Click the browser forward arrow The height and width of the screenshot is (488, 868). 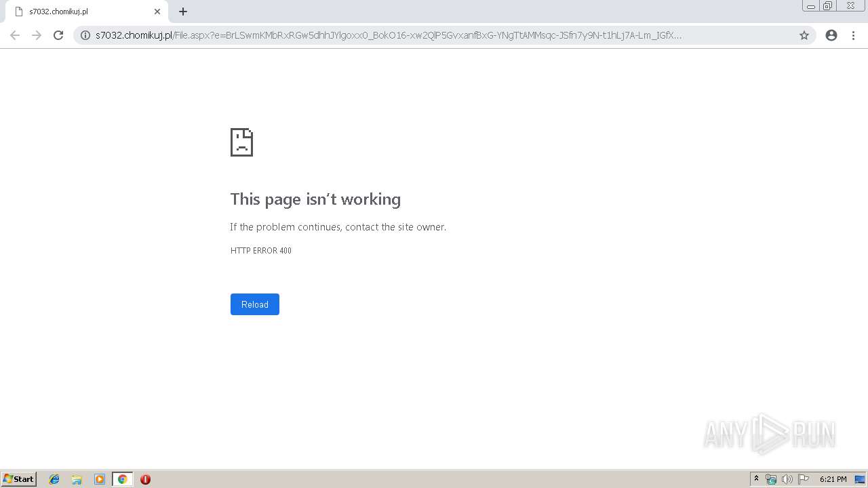[x=37, y=35]
